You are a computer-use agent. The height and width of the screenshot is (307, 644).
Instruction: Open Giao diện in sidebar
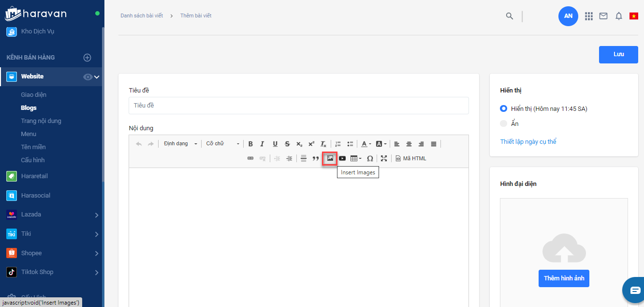34,95
